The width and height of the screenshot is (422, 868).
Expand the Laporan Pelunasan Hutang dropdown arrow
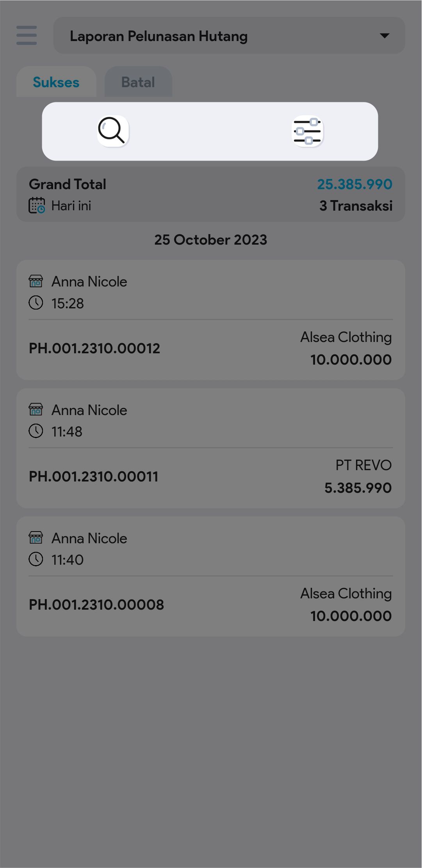tap(385, 36)
